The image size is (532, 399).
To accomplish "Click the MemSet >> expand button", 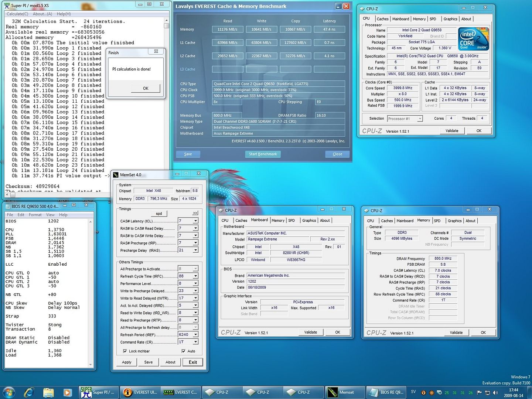I will [x=195, y=213].
